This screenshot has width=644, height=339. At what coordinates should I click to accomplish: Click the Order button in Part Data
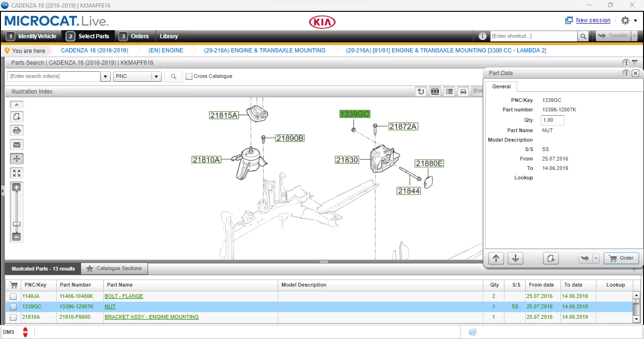click(621, 258)
